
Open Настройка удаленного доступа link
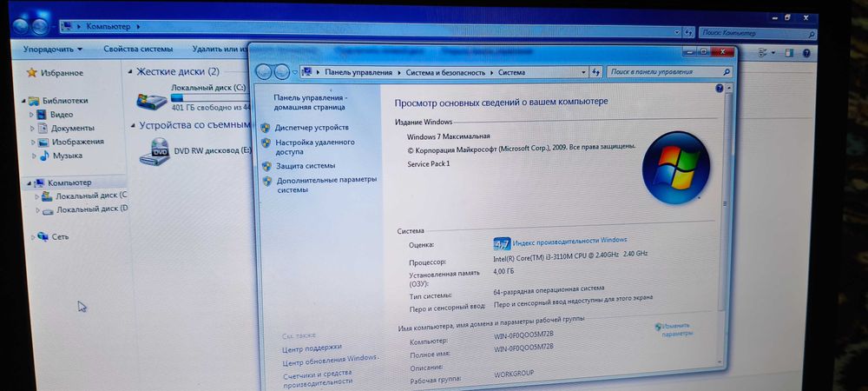pos(315,147)
